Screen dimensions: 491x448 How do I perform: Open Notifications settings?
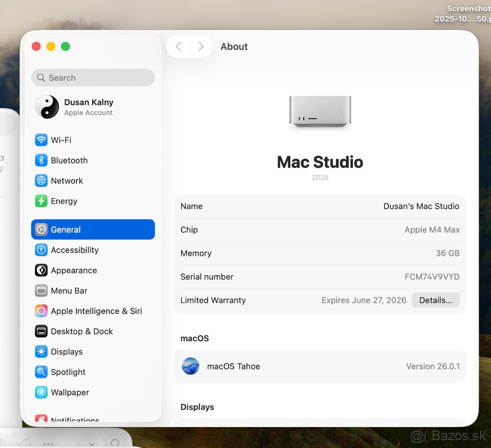pyautogui.click(x=74, y=419)
